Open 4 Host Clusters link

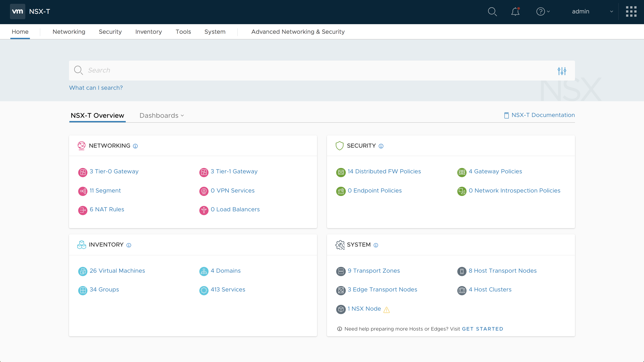[x=490, y=290]
